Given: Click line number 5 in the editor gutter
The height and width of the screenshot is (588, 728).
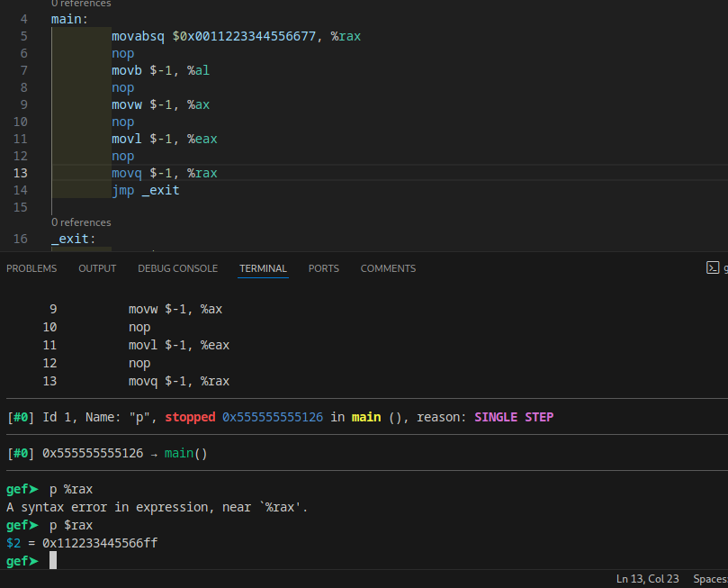Looking at the screenshot, I should pos(22,37).
